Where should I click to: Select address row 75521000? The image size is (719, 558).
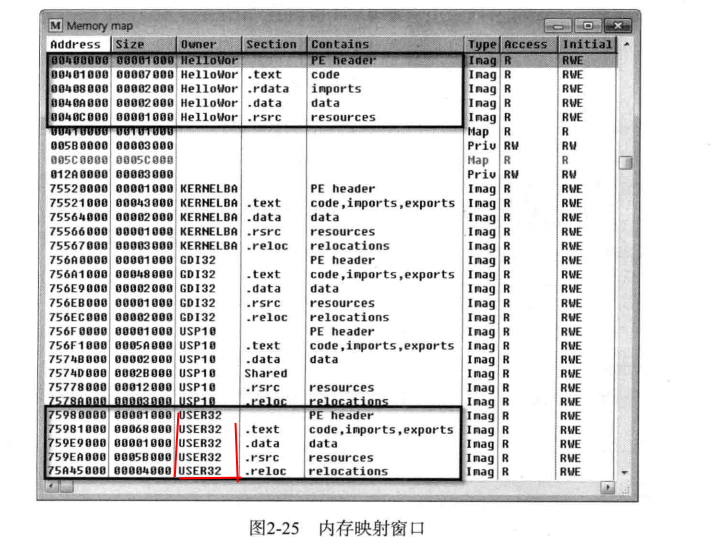pyautogui.click(x=331, y=203)
